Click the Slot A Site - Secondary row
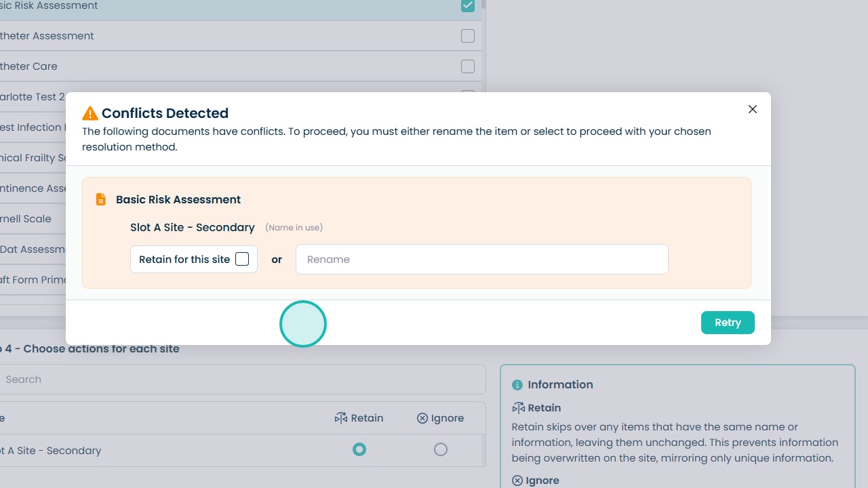Image resolution: width=868 pixels, height=488 pixels. pos(136,451)
